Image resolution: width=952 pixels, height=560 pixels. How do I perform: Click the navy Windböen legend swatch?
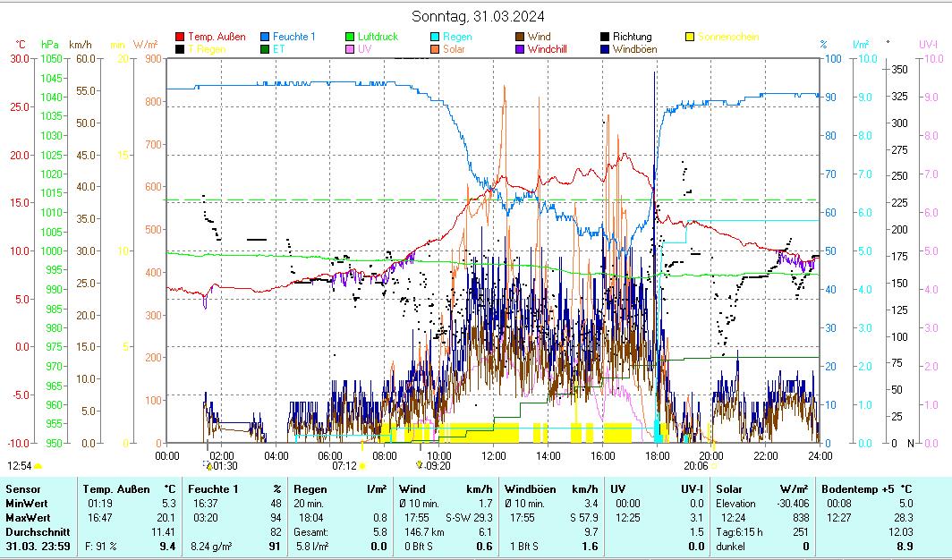coord(605,49)
